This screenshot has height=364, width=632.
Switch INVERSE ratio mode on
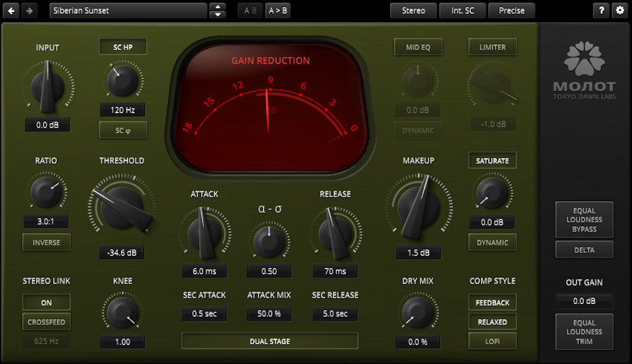[x=46, y=242]
